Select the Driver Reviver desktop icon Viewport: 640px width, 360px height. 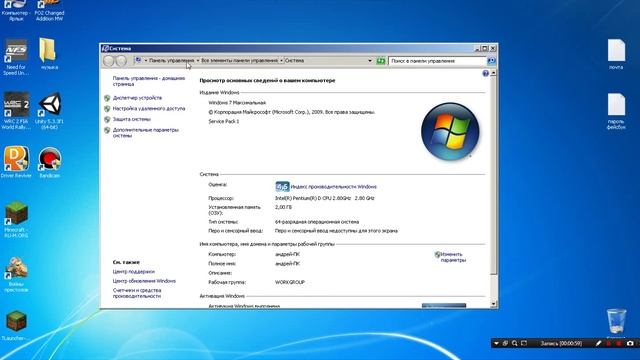[16, 162]
